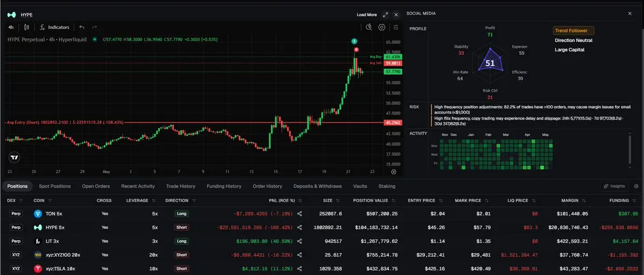Open the positions table settings gear
This screenshot has height=275, width=644.
(636, 186)
